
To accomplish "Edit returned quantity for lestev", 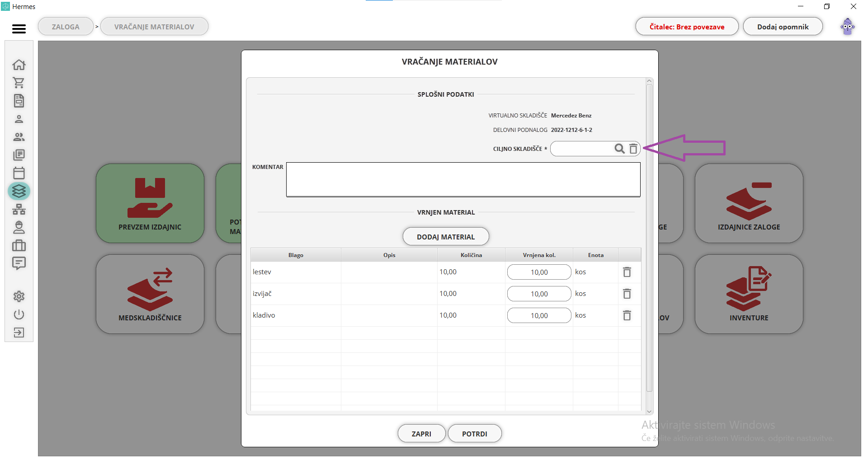I will 539,272.
